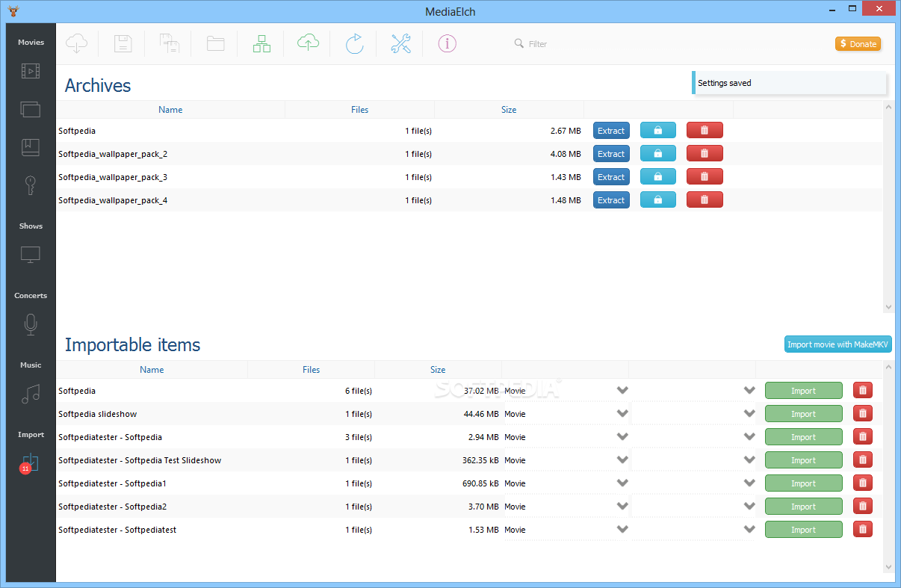This screenshot has width=901, height=588.
Task: Sort importable items by Size header
Action: (x=438, y=370)
